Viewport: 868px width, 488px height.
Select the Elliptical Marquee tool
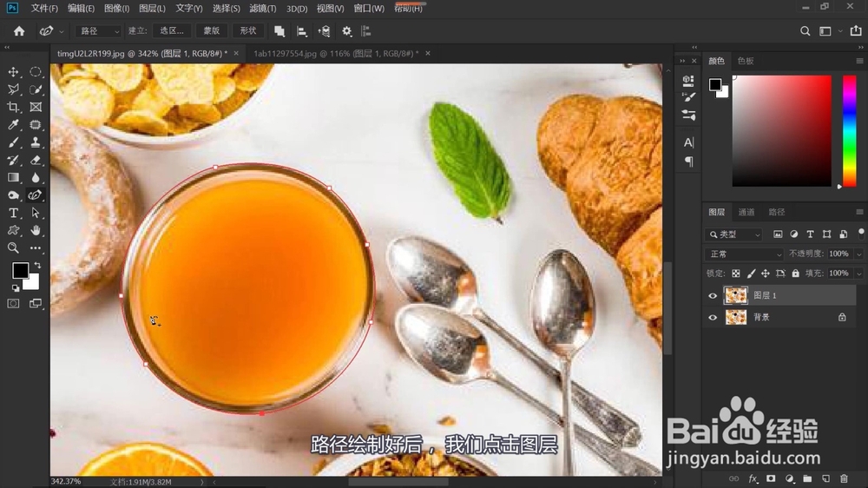[36, 72]
